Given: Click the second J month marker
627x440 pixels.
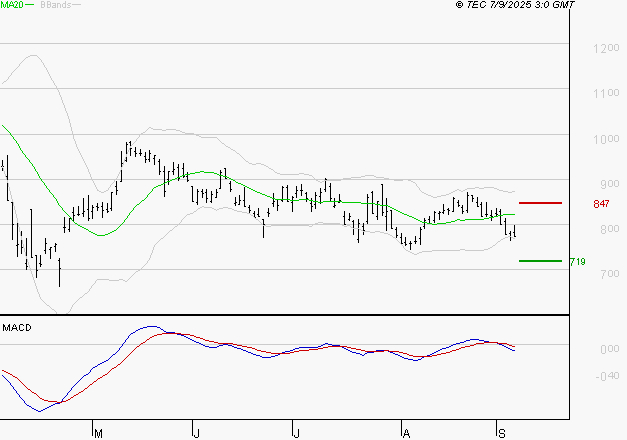Looking at the screenshot, I should click(x=296, y=434).
